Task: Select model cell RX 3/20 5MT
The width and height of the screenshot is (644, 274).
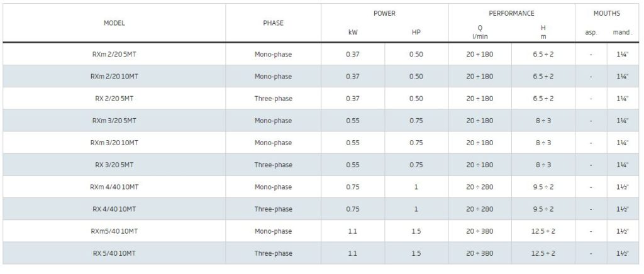Action: (114, 165)
